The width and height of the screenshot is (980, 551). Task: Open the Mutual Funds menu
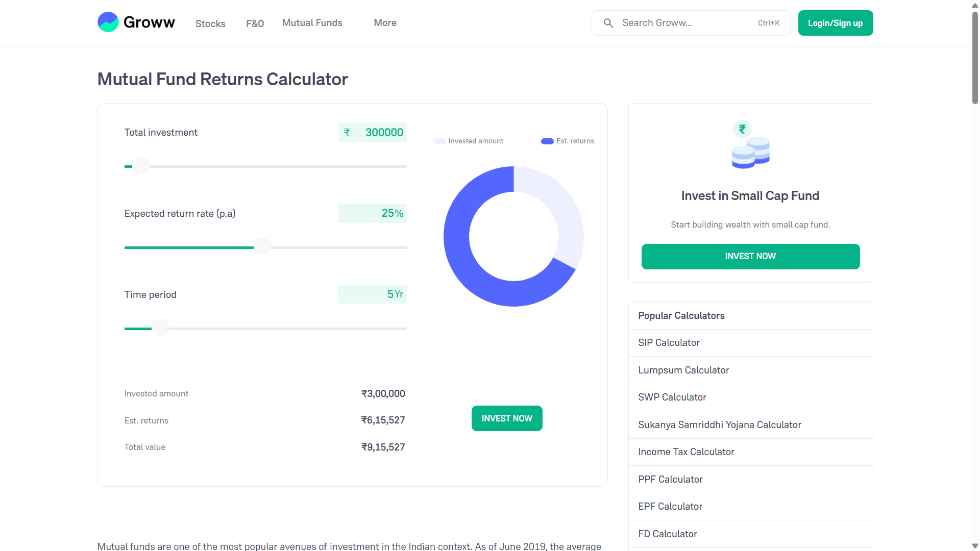click(x=312, y=23)
